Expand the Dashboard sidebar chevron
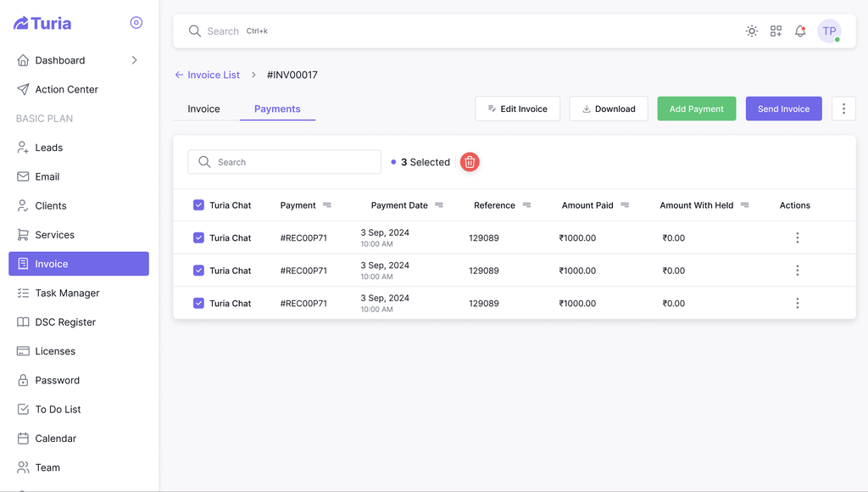The height and width of the screenshot is (492, 868). pyautogui.click(x=134, y=60)
